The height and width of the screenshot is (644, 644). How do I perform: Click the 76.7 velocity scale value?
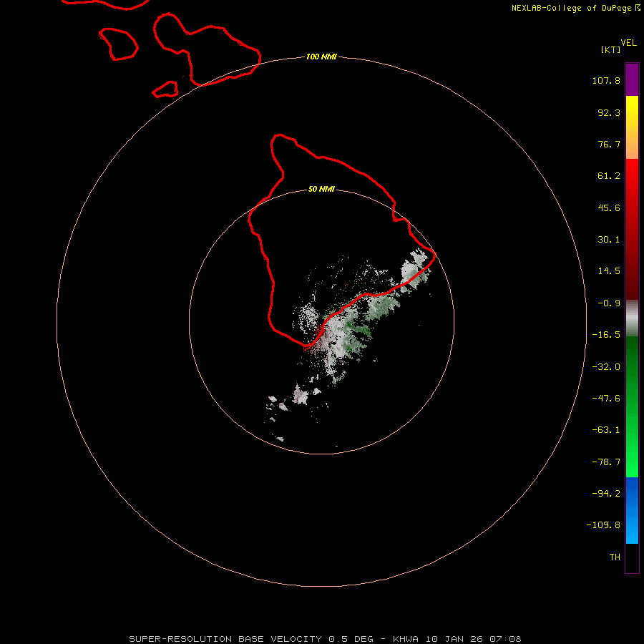[x=609, y=144]
